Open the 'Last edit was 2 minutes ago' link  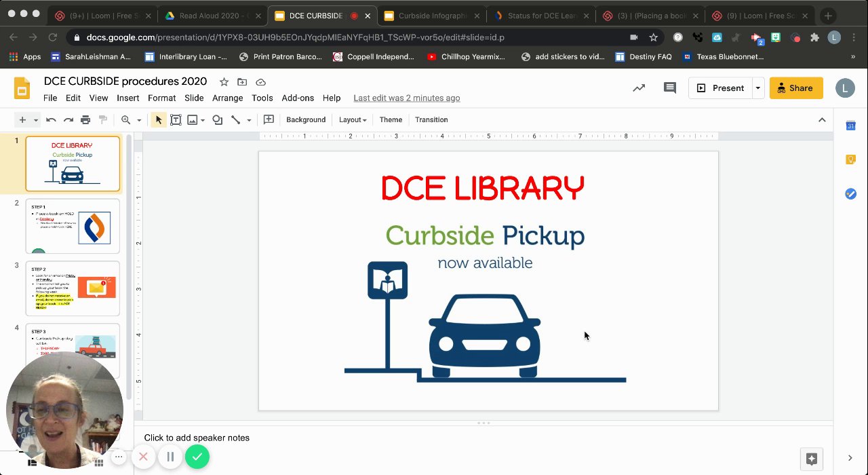(406, 98)
